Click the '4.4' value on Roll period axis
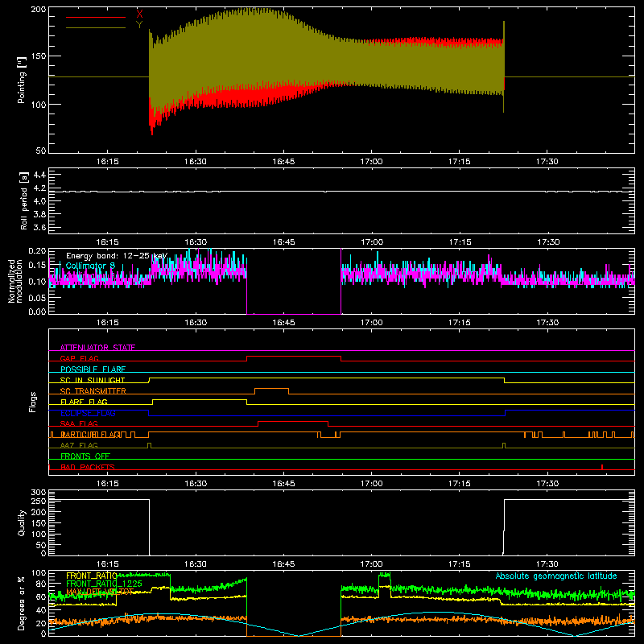Viewport: 644px width, 644px height. [39, 175]
